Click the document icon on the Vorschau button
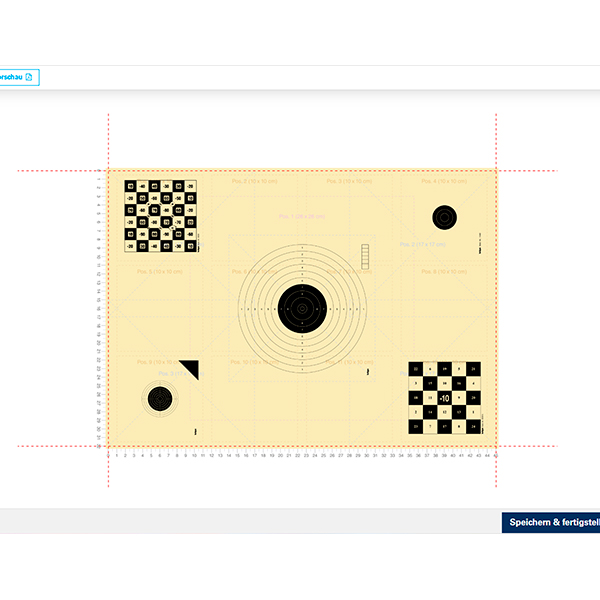 pos(29,77)
